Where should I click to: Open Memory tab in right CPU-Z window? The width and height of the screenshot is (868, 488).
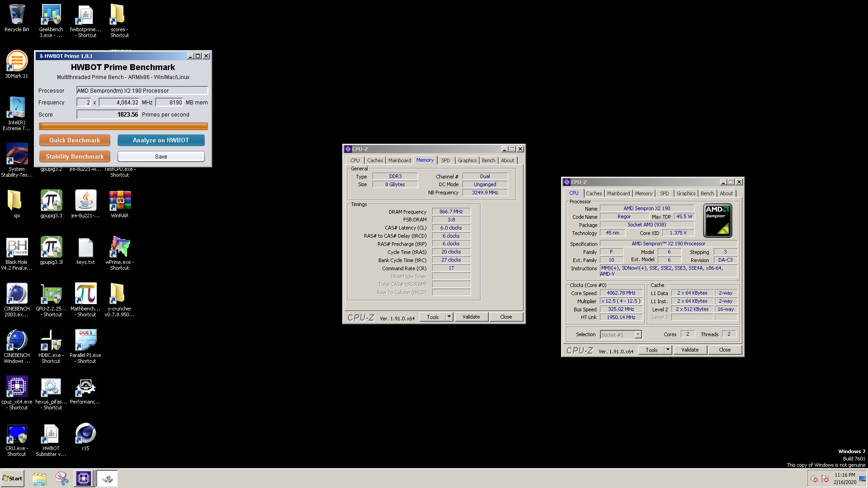pos(644,193)
